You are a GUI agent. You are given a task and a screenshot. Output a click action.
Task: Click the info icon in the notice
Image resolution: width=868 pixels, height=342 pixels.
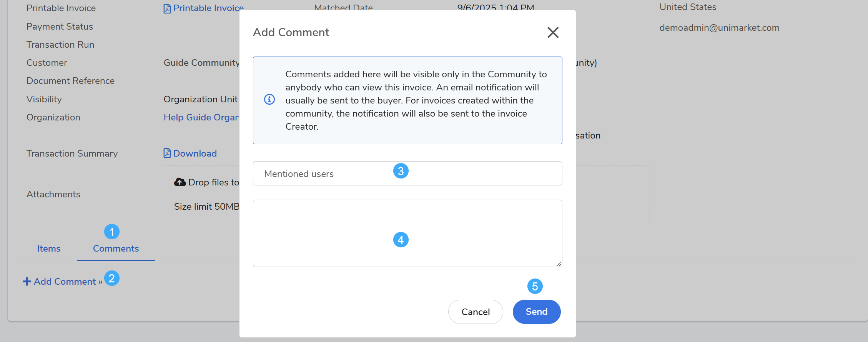click(269, 100)
